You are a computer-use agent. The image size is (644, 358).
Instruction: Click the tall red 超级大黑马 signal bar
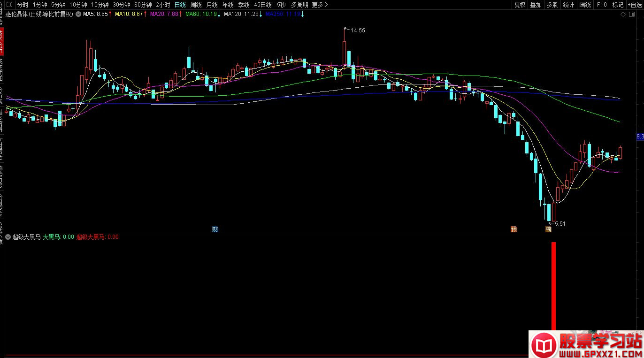[553, 286]
